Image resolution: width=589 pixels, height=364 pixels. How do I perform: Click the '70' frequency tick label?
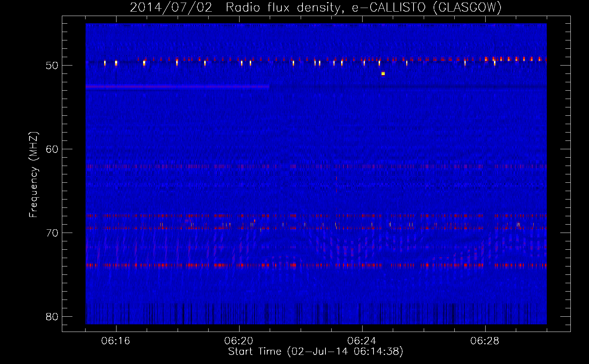(52, 233)
